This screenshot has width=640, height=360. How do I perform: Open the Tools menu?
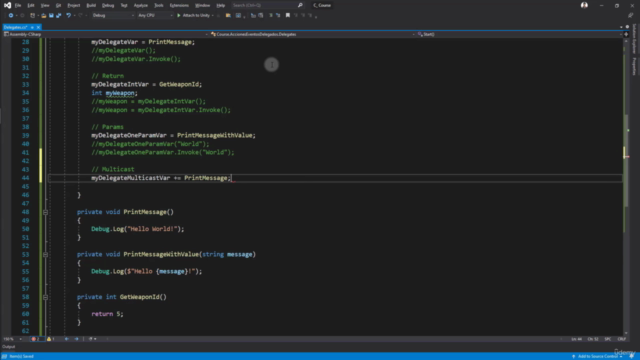159,5
